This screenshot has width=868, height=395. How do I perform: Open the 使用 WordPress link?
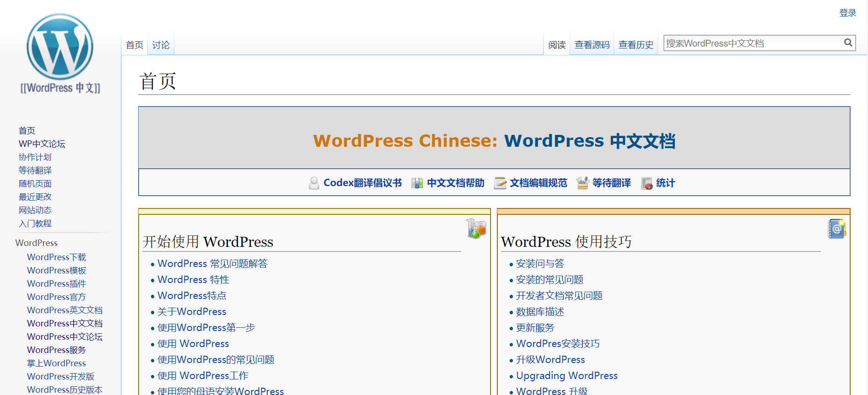coord(194,344)
